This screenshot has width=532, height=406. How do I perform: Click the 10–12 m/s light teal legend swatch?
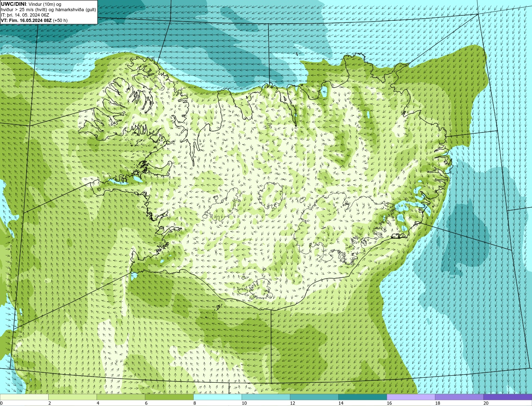click(266, 397)
